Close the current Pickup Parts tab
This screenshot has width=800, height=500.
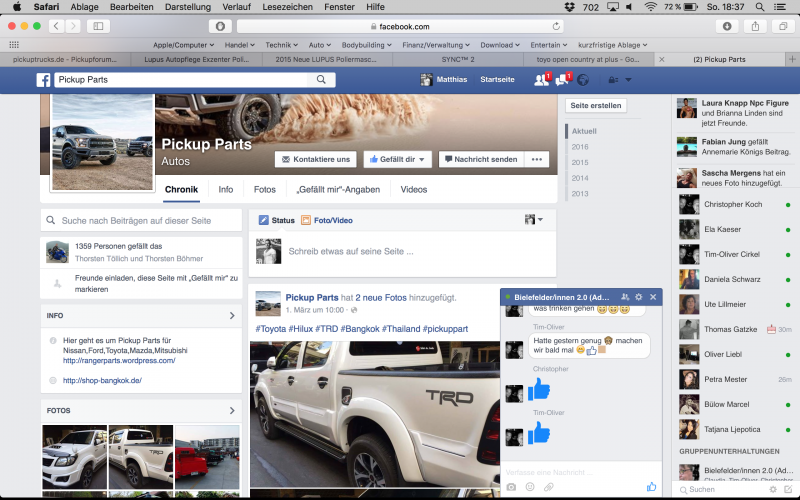click(662, 59)
